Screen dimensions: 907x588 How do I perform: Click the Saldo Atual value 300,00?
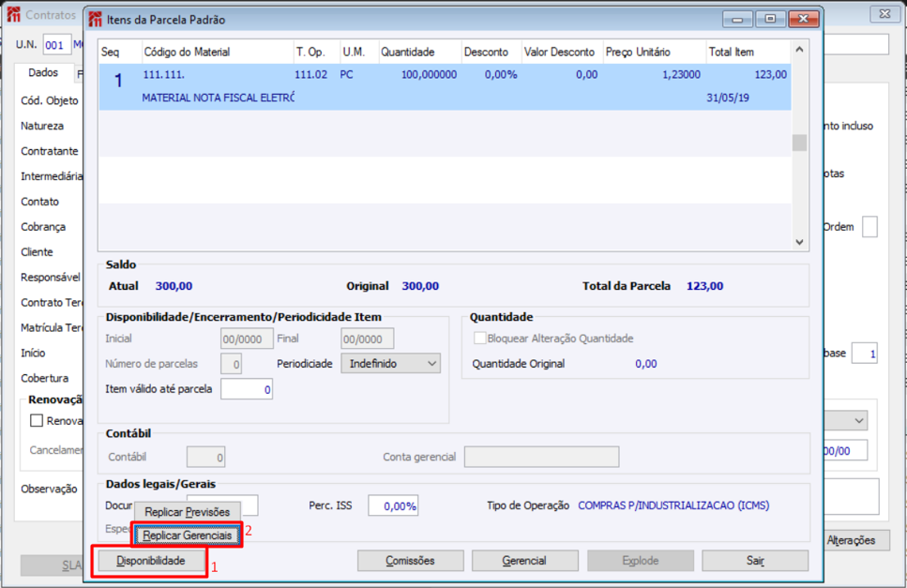pos(174,286)
